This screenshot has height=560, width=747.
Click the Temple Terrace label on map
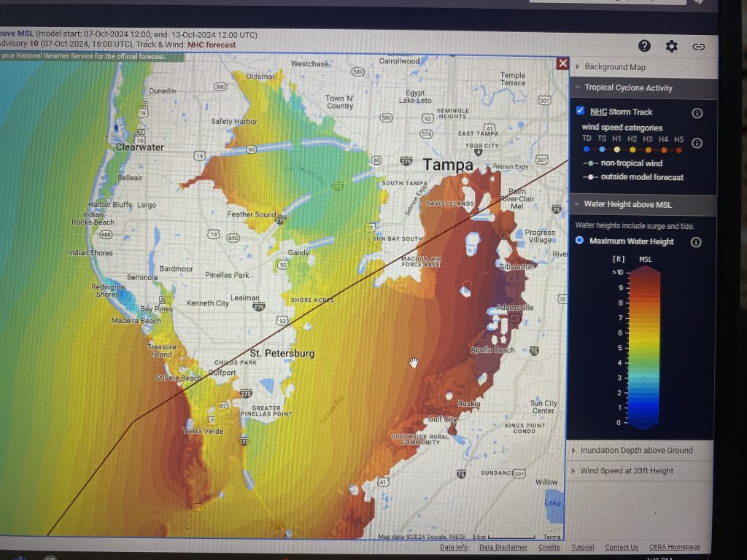click(513, 79)
